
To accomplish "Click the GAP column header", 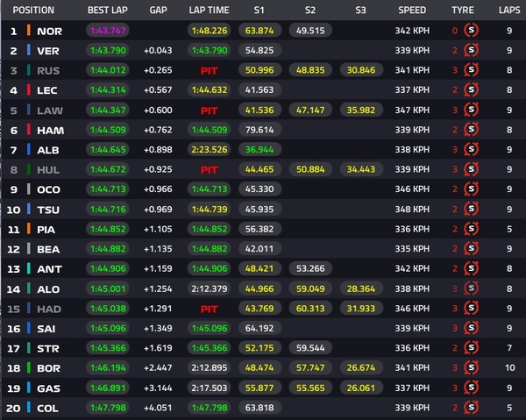I will coord(158,11).
